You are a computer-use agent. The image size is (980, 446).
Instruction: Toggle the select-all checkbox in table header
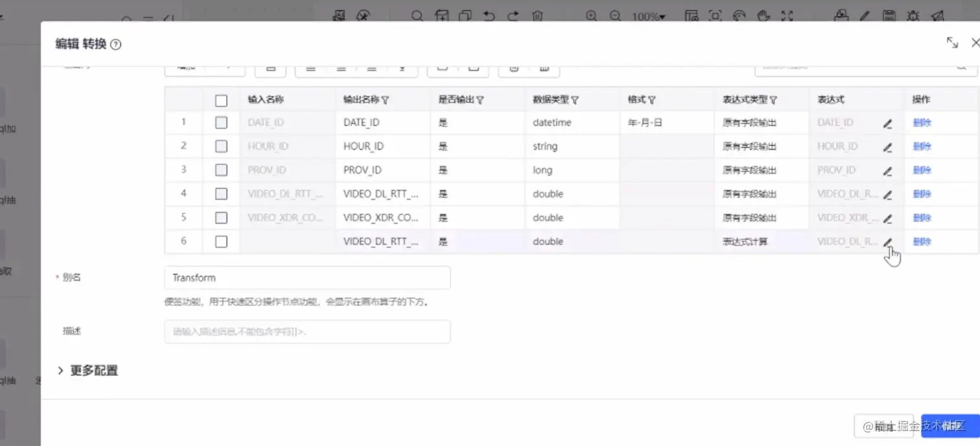(x=221, y=100)
